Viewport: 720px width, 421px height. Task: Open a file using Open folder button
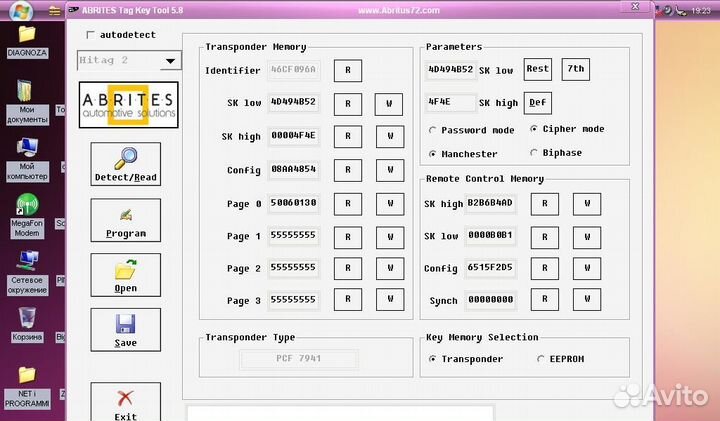click(125, 275)
